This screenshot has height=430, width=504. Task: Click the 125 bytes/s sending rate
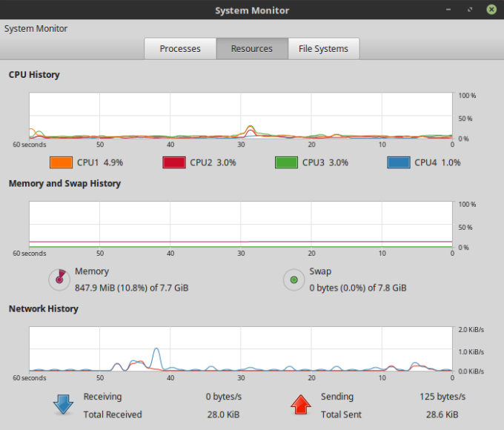pos(442,397)
